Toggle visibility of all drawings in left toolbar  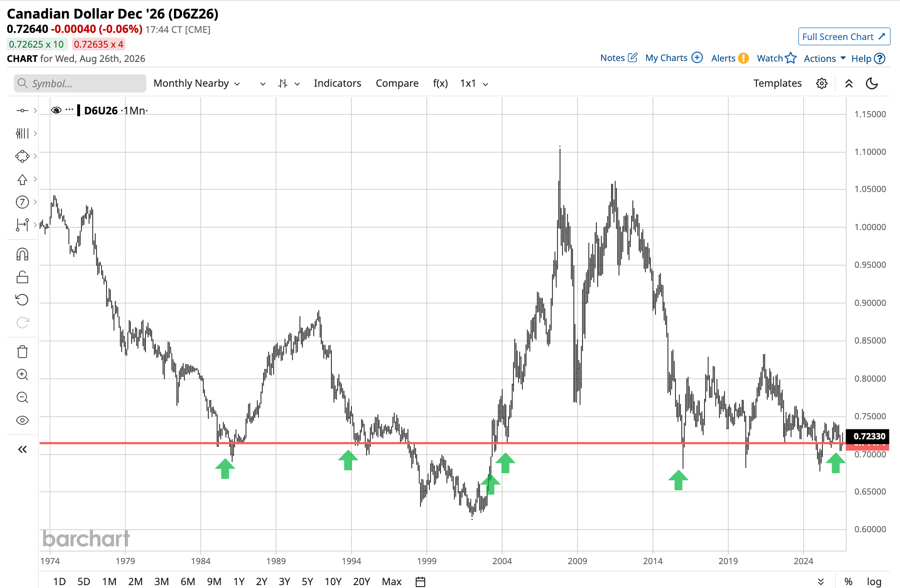(x=22, y=420)
